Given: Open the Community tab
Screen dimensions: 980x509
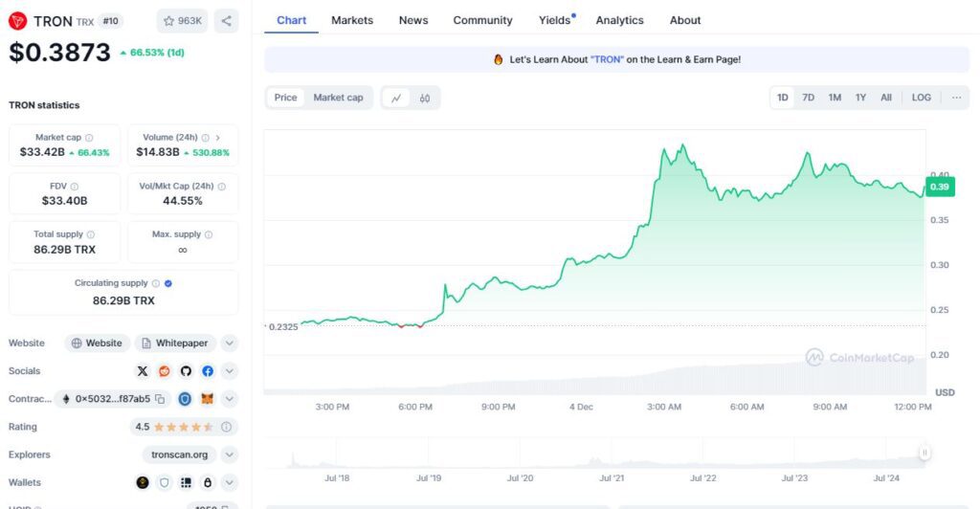Looking at the screenshot, I should pyautogui.click(x=482, y=20).
